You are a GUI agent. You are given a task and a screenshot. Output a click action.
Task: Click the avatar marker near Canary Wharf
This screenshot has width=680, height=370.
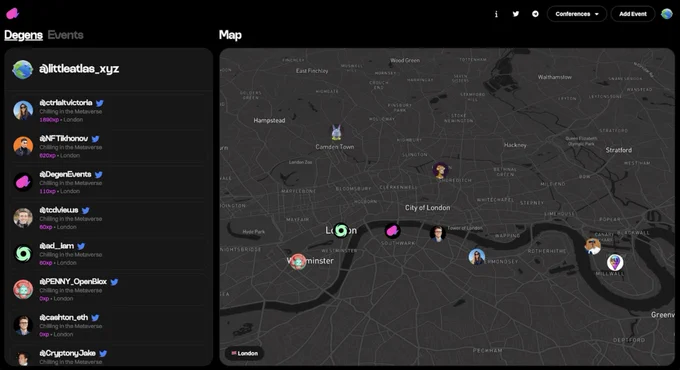593,246
